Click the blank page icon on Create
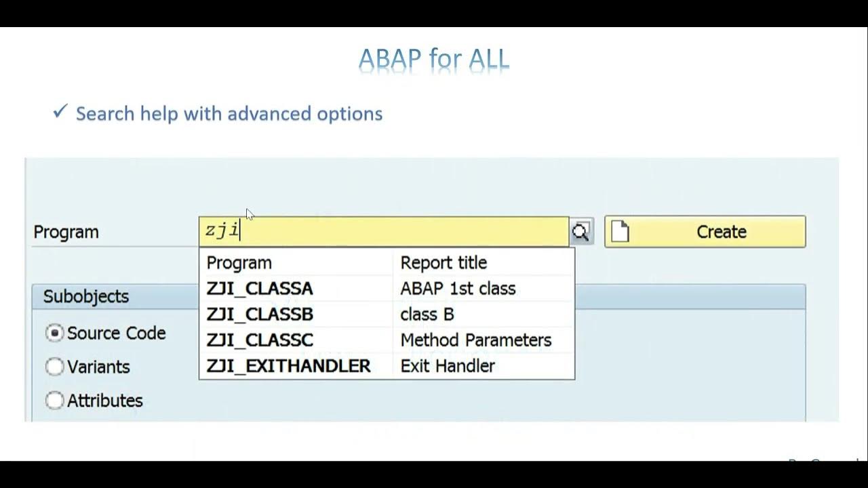868x488 pixels. [x=620, y=232]
